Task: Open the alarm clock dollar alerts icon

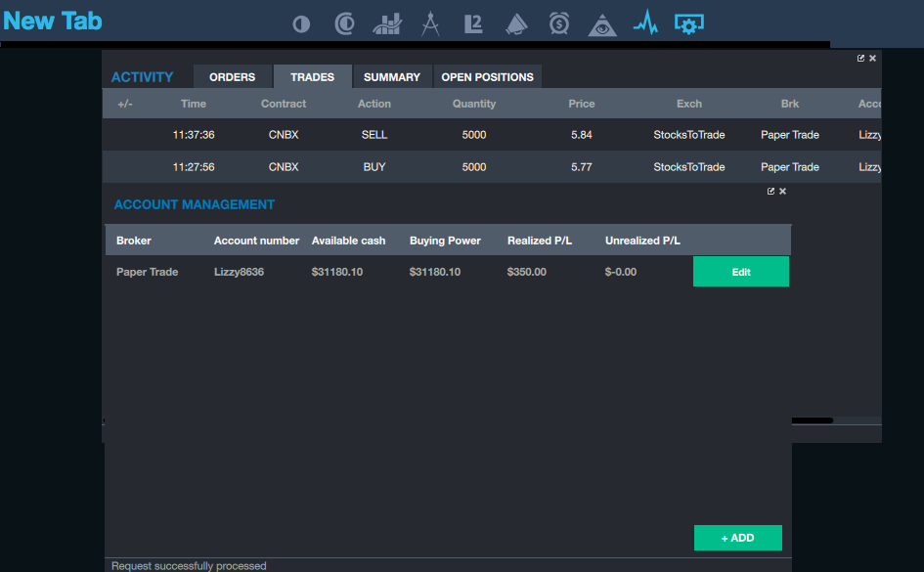Action: coord(559,23)
